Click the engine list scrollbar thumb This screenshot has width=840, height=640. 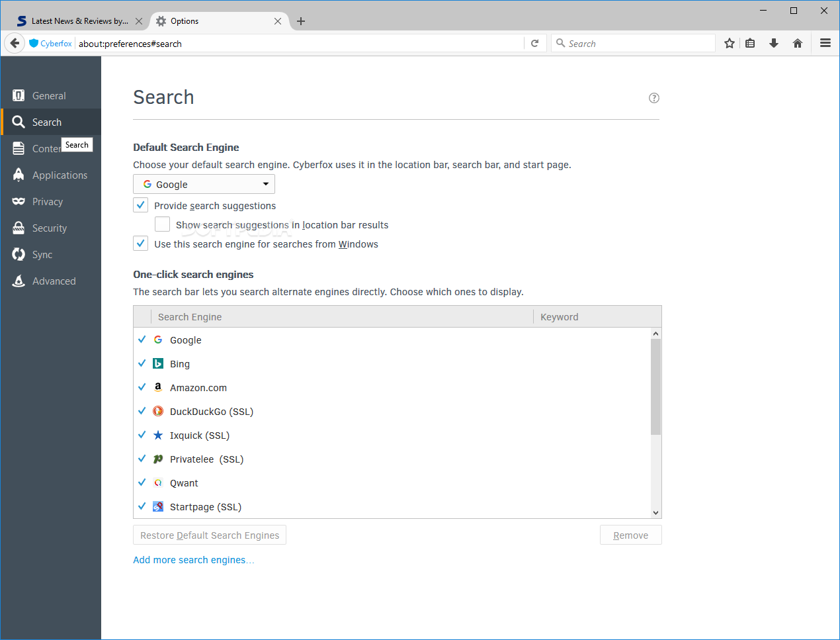[656, 387]
